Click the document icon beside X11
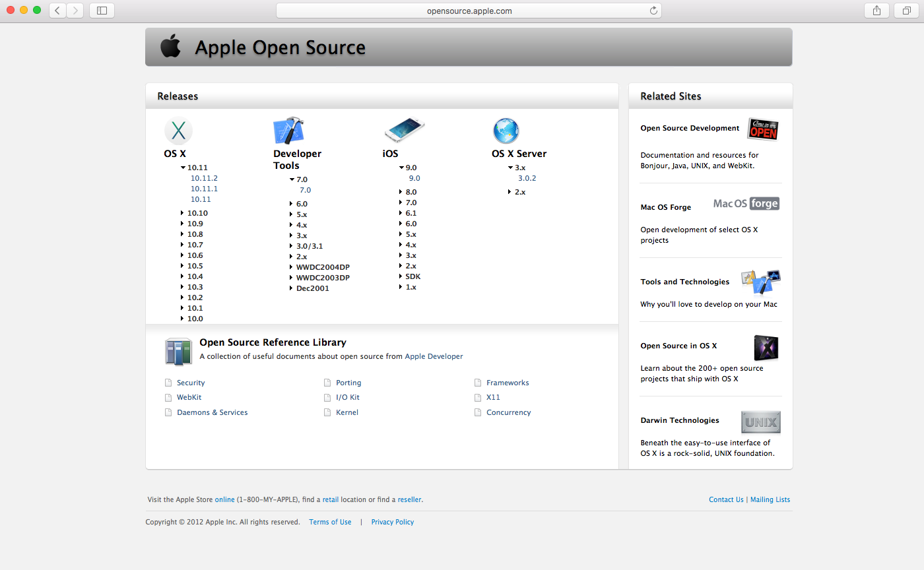Image resolution: width=924 pixels, height=570 pixels. [x=478, y=398]
